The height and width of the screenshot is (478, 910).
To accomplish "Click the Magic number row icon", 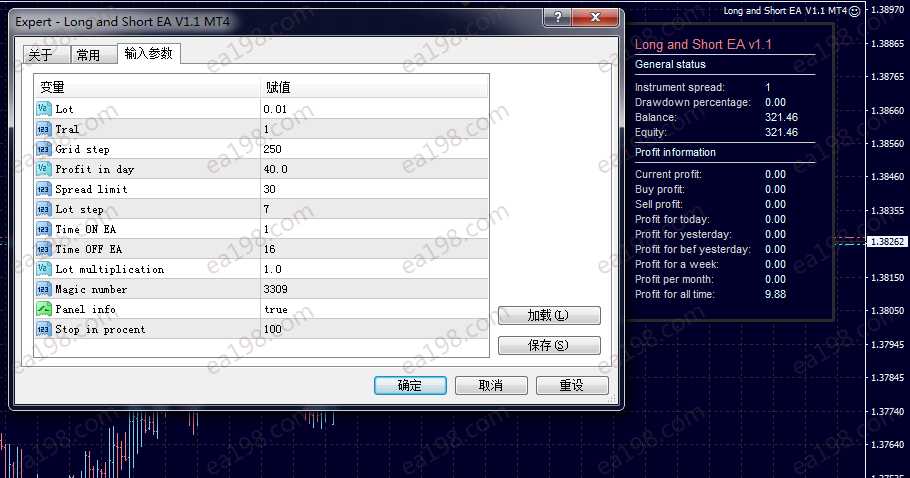I will (44, 289).
